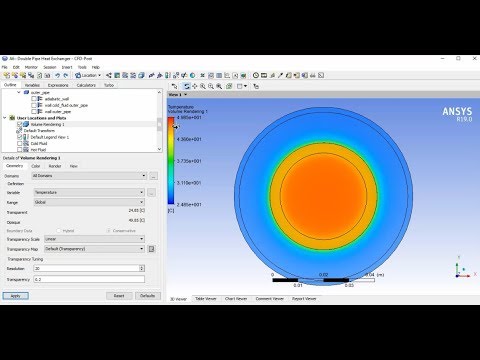Switch to the Expressions tab
The width and height of the screenshot is (480, 360).
tap(58, 85)
